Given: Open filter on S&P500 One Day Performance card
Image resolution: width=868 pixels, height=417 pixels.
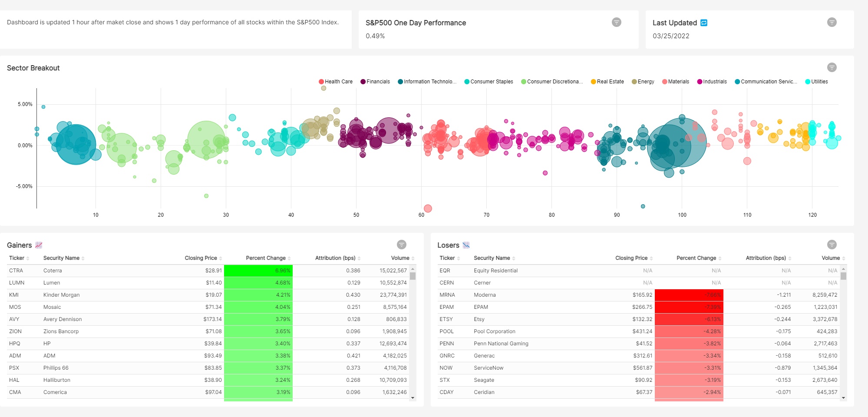Looking at the screenshot, I should tap(616, 22).
